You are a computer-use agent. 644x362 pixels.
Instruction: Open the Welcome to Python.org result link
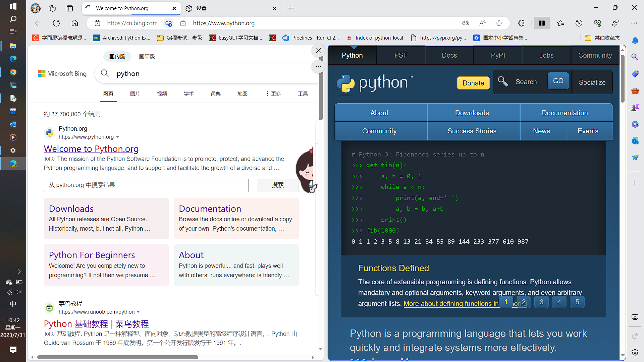coord(91,149)
